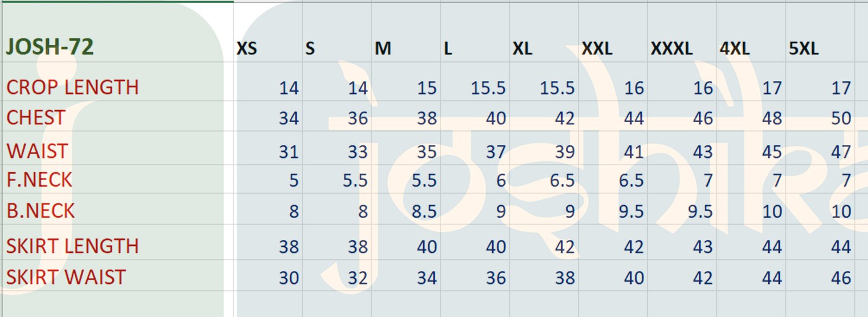Image resolution: width=868 pixels, height=317 pixels.
Task: Click the F.NECK row label
Action: pyautogui.click(x=39, y=180)
